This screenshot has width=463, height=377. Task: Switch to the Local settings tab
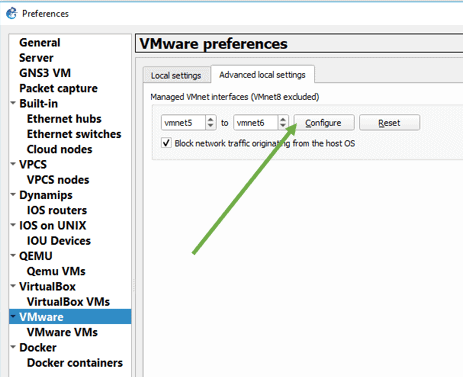176,75
